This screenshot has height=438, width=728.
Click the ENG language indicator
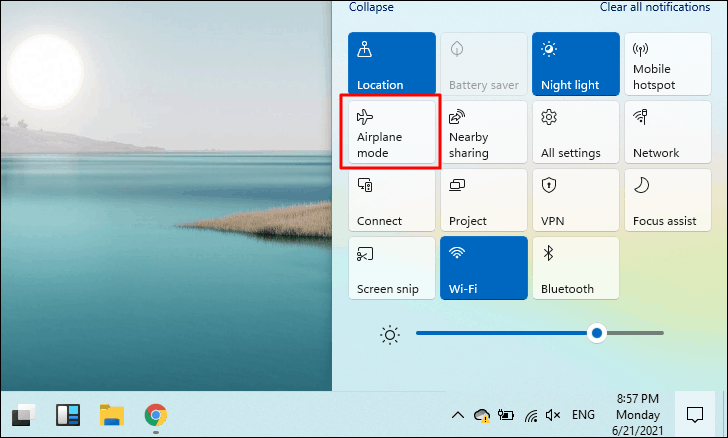[583, 414]
